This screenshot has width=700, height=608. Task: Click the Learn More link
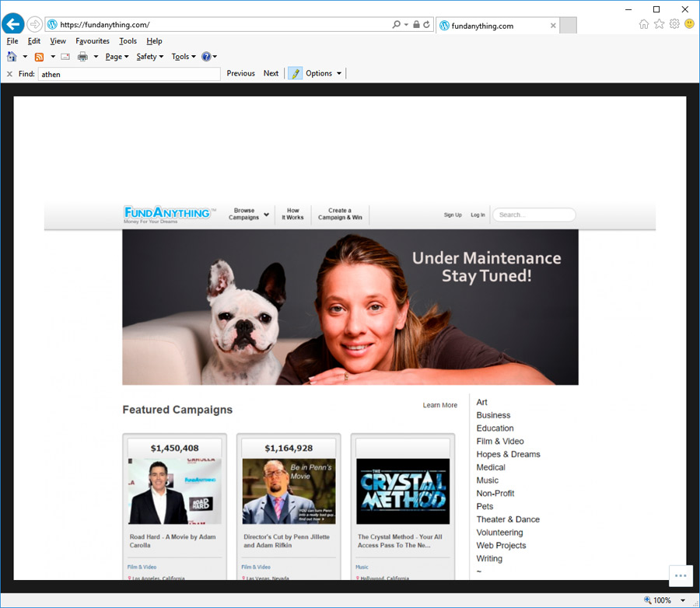point(440,405)
